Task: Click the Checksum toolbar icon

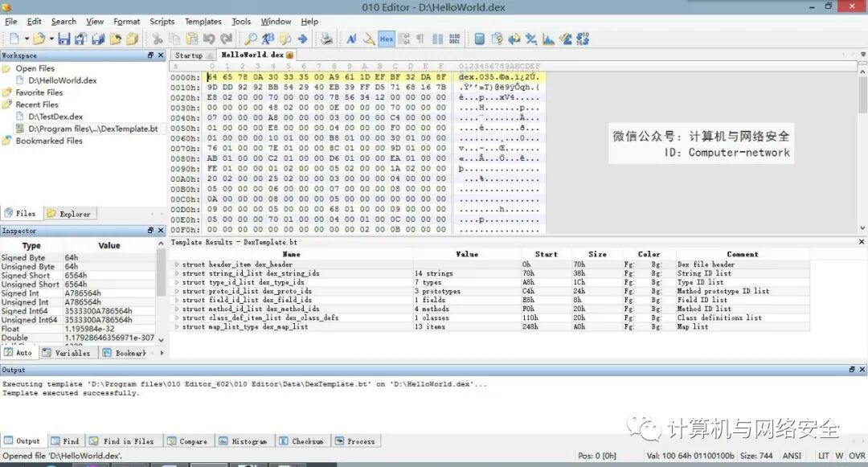Action: point(565,39)
